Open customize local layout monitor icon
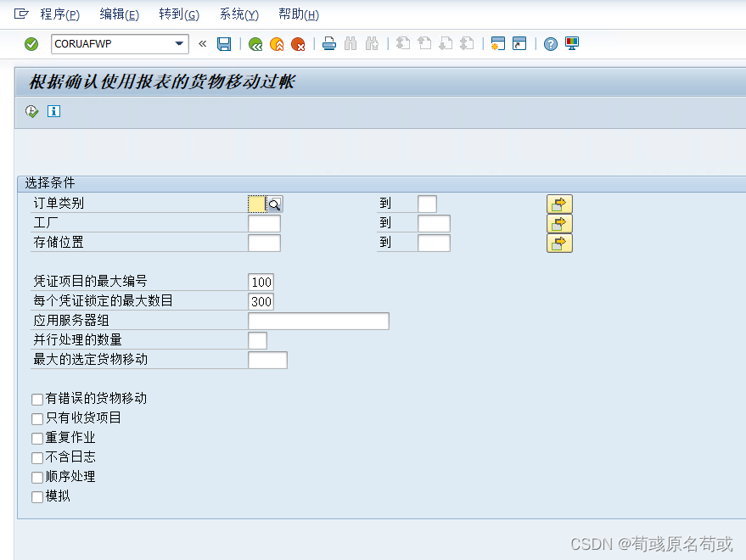The image size is (746, 560). tap(571, 43)
